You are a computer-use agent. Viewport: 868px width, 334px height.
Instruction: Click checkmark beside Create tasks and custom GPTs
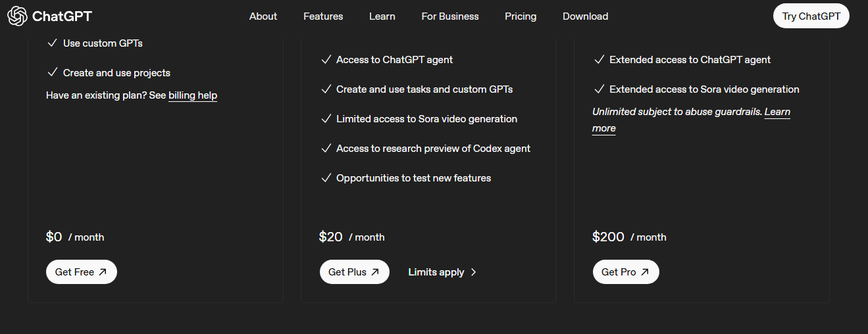pos(326,89)
